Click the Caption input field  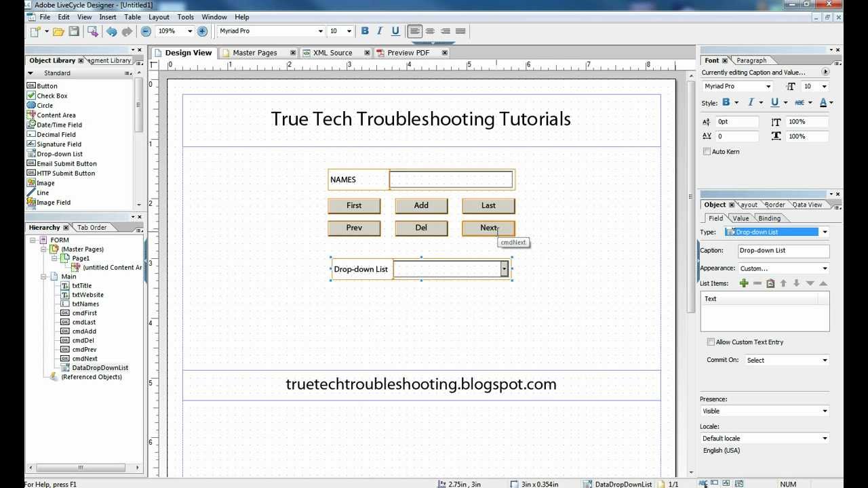click(x=783, y=251)
